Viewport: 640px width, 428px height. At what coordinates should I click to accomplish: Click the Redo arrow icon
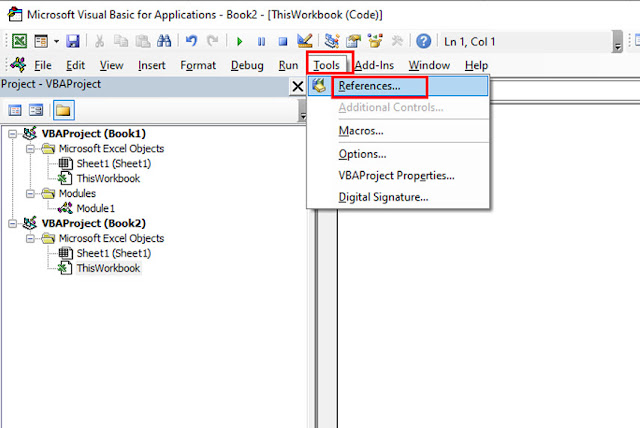(212, 41)
